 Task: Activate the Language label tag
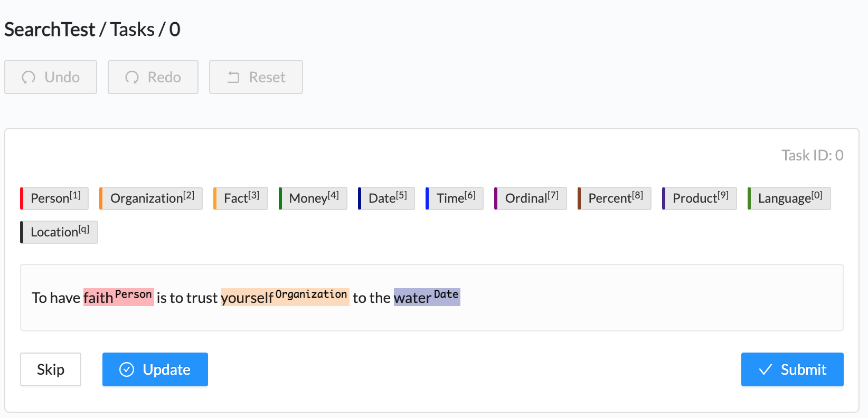coord(790,198)
